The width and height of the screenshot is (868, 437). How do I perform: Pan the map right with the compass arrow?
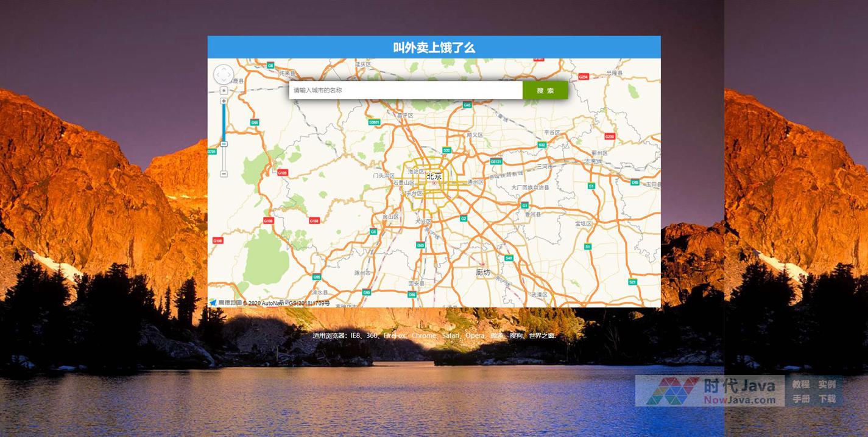[230, 75]
